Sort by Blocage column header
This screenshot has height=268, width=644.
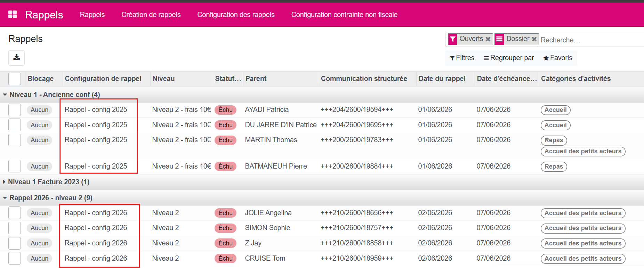[x=40, y=79]
